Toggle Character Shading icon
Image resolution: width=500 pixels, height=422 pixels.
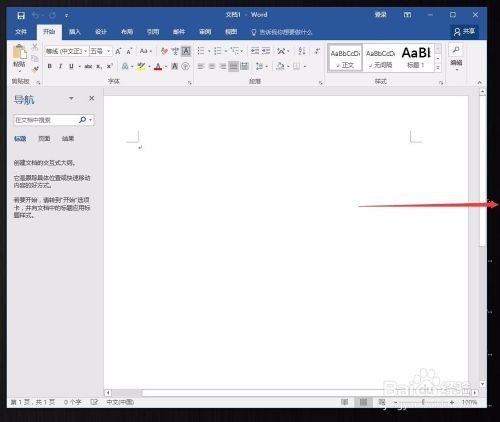[x=175, y=66]
